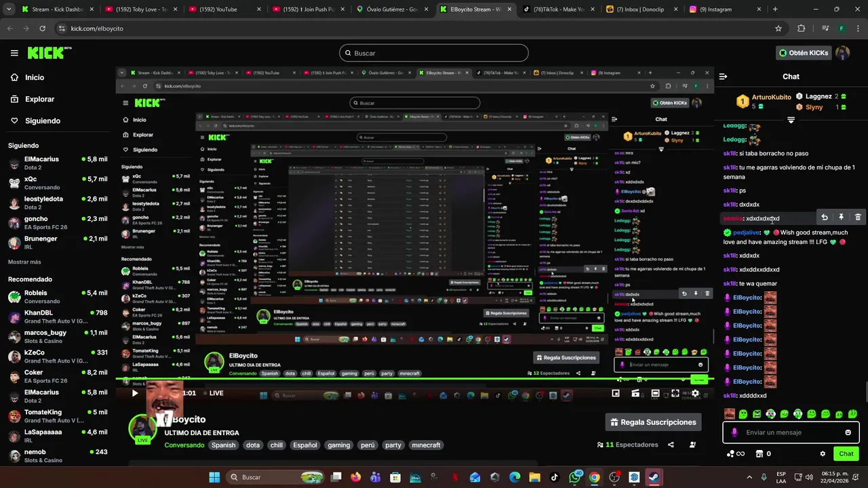The image size is (868, 488).
Task: Open a new browser tab
Action: [x=775, y=9]
